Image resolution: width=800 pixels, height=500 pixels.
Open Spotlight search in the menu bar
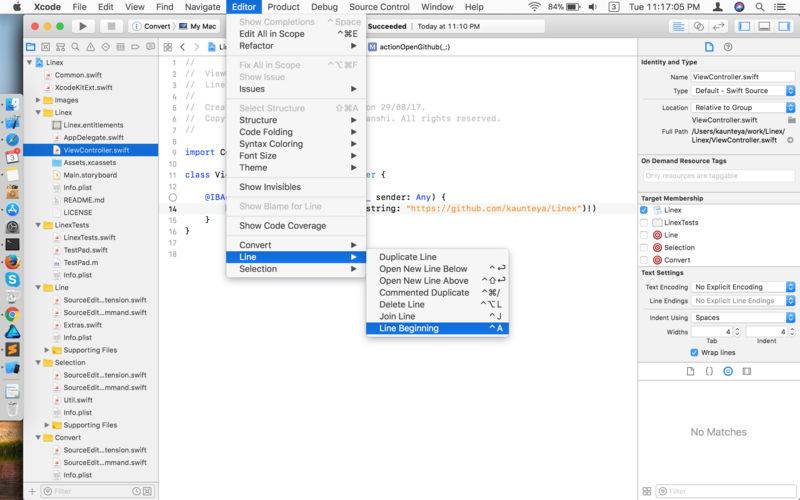[x=760, y=7]
